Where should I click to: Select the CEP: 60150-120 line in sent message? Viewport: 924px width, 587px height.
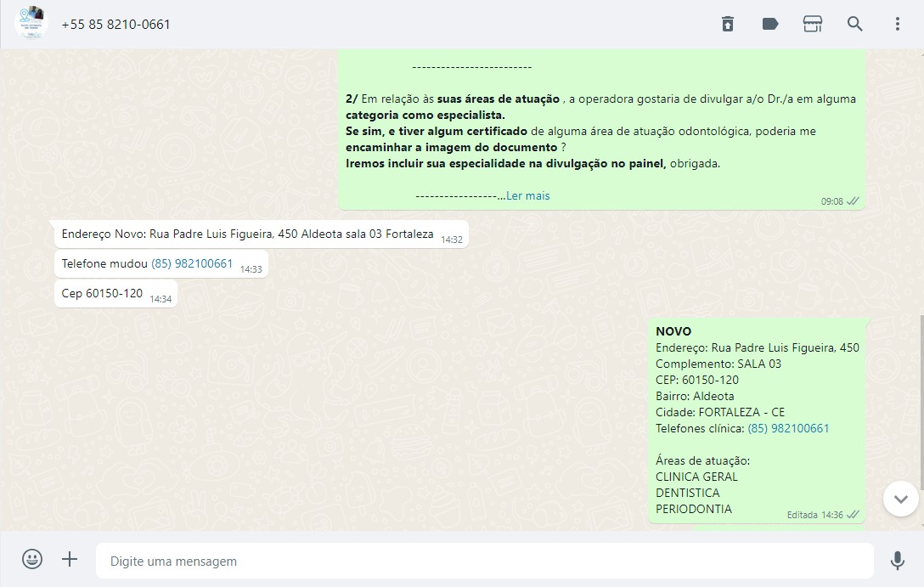tap(697, 380)
